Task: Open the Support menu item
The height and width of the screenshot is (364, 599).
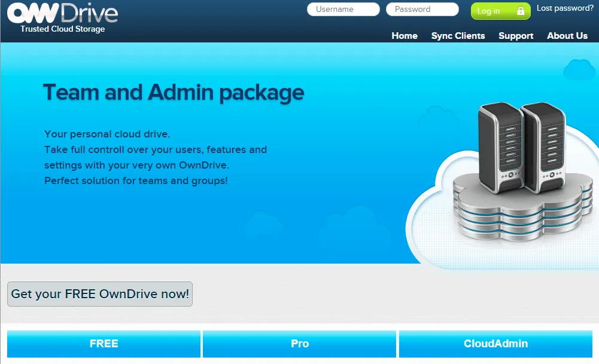Action: click(516, 36)
